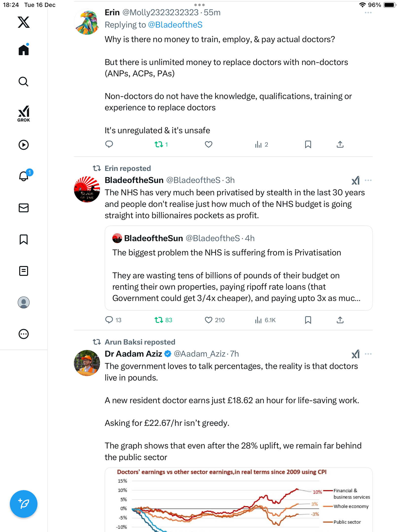Open the sidebar Bookmarks page

[x=24, y=239]
